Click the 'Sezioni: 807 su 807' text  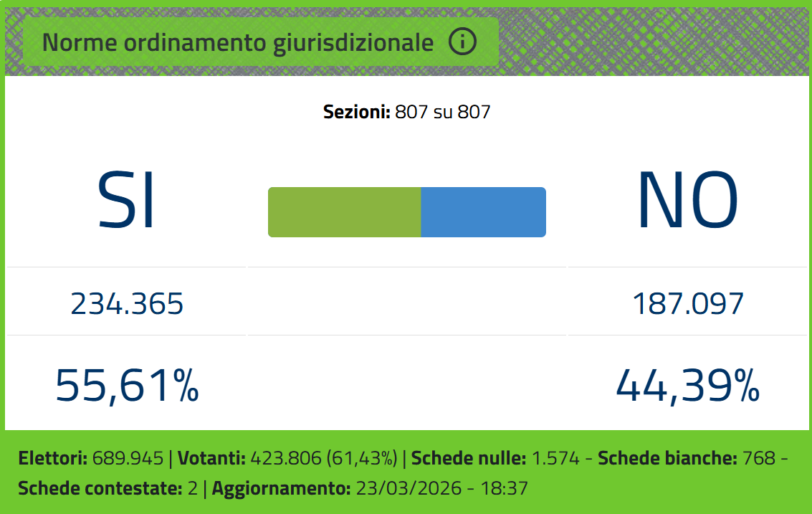point(406,112)
